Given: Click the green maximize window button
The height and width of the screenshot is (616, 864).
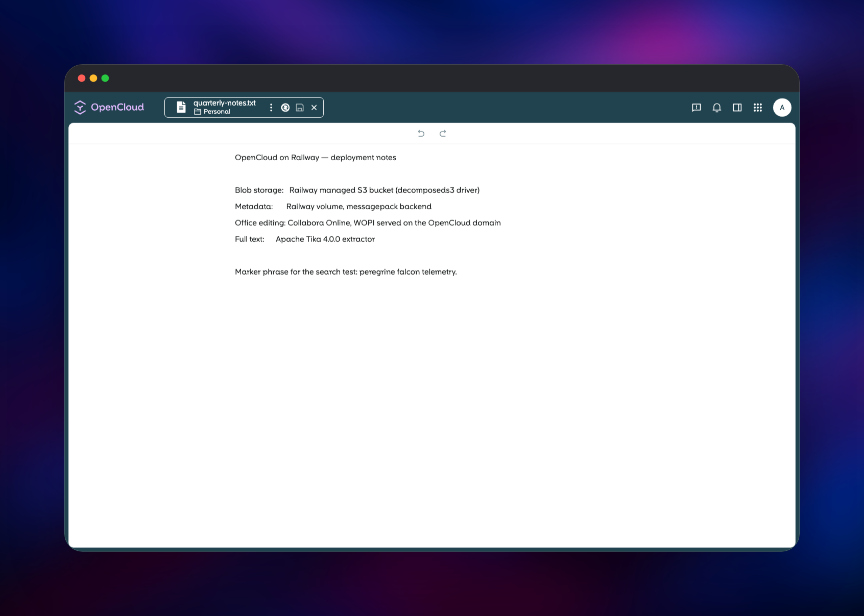Looking at the screenshot, I should 105,78.
